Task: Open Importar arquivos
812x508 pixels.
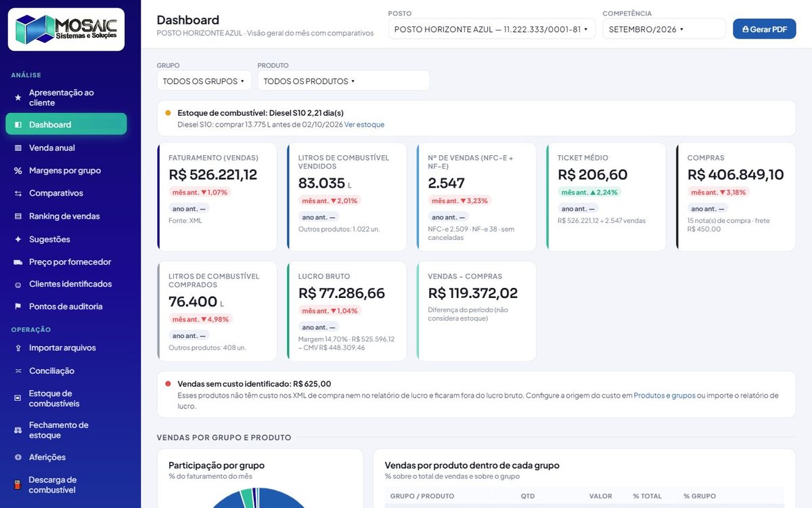Action: 66,348
